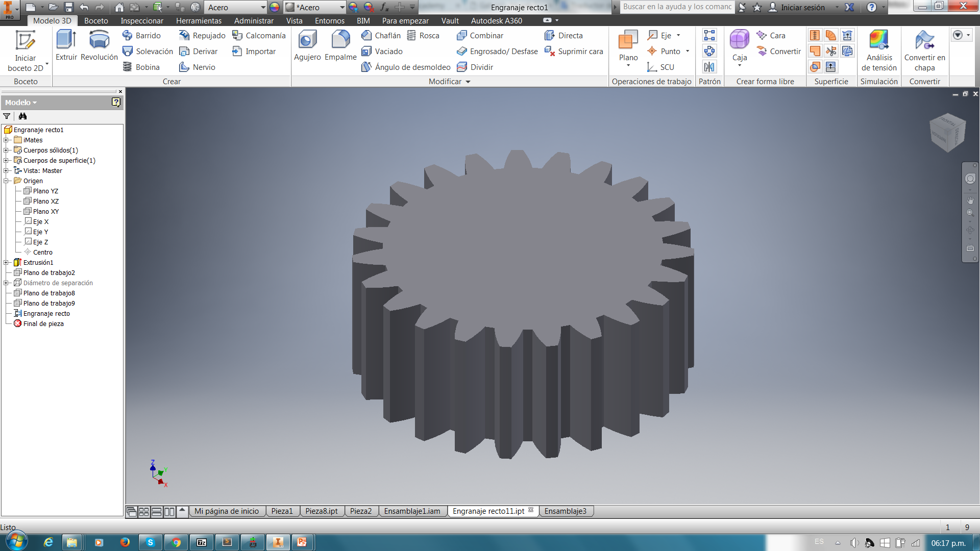Viewport: 980px width, 551px height.
Task: Click the Revolución tool icon
Action: (99, 40)
